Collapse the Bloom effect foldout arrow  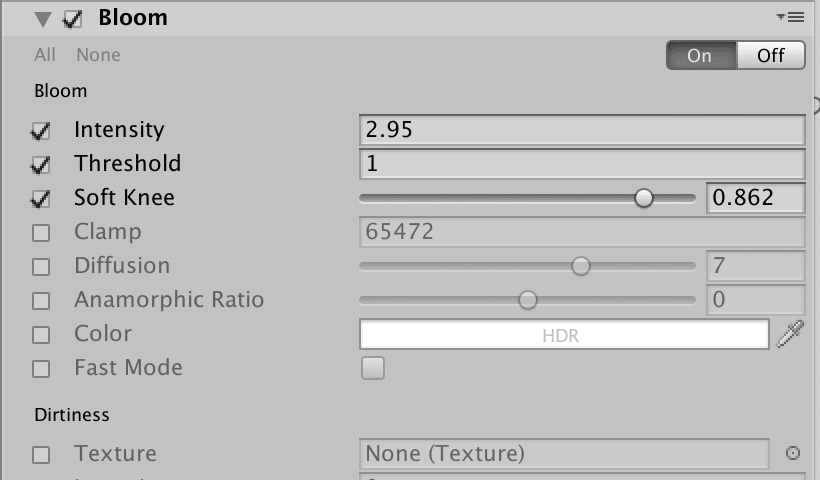[42, 19]
